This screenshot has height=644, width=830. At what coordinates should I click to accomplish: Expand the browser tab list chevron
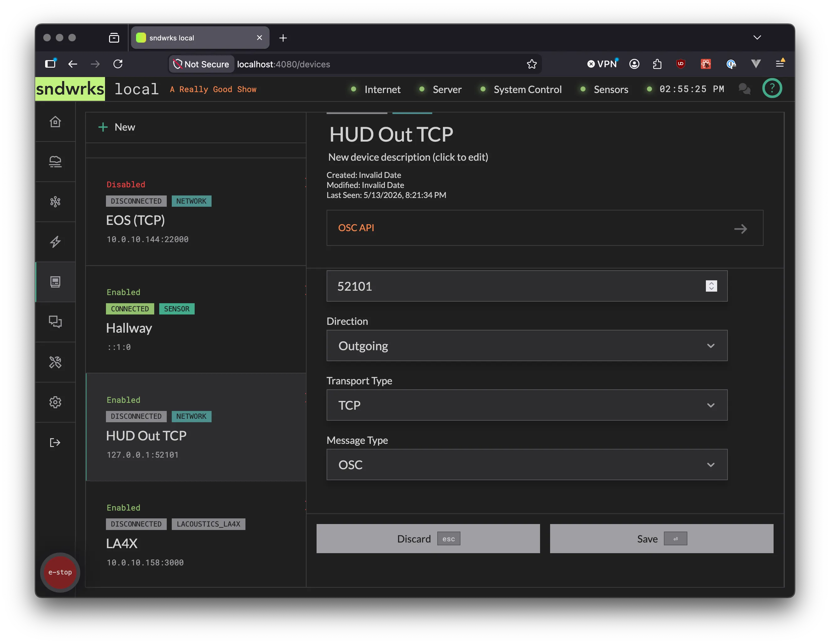pyautogui.click(x=757, y=38)
